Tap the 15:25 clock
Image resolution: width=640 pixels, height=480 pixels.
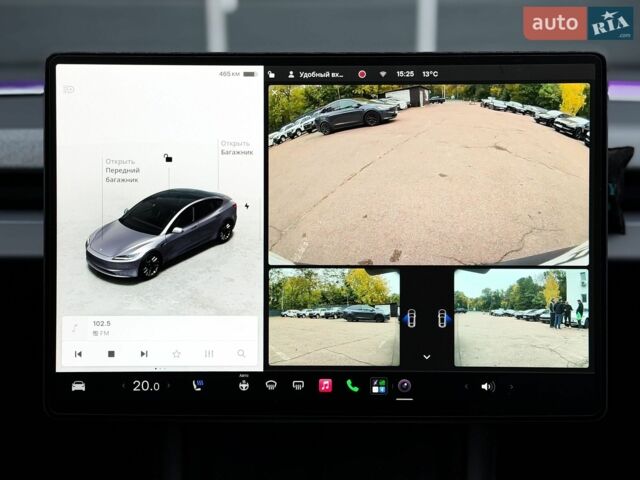pyautogui.click(x=405, y=74)
